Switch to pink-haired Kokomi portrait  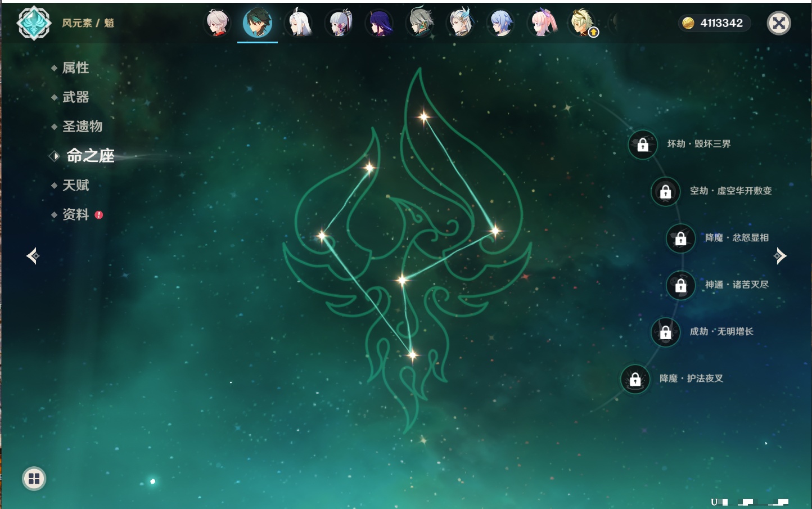point(542,24)
